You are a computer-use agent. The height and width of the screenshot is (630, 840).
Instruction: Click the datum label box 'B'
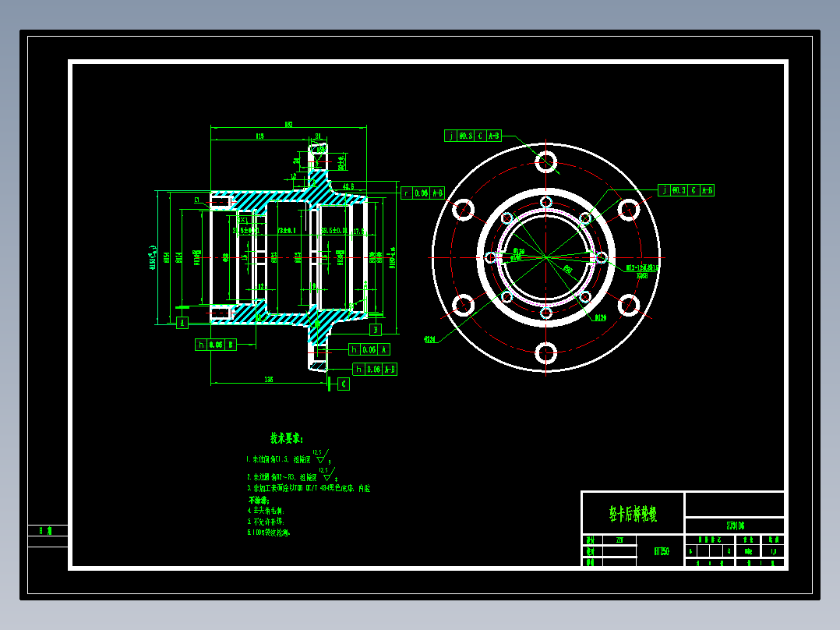[376, 330]
